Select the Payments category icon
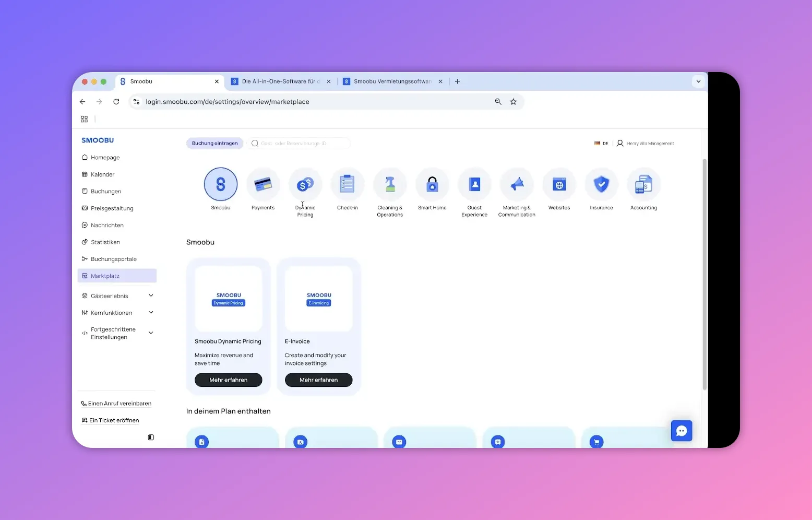Screen dimensions: 812x520 pos(263,185)
